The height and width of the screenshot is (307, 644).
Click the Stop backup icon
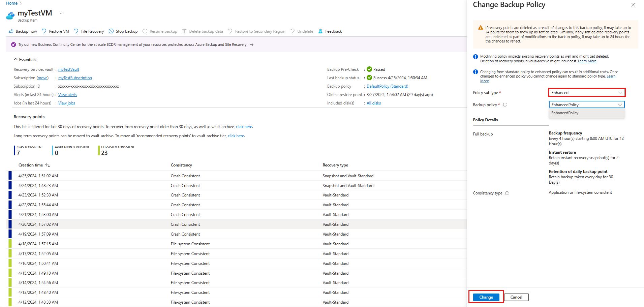[111, 31]
